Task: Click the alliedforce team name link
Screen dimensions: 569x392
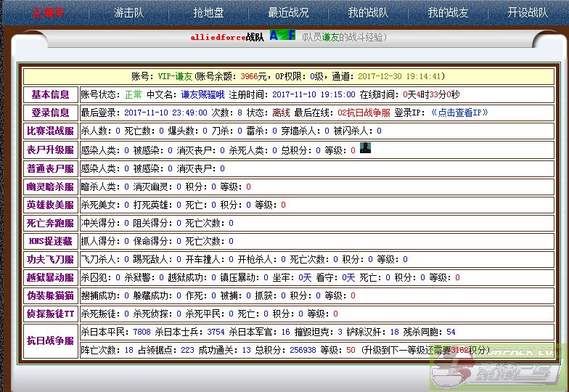Action: (x=218, y=37)
